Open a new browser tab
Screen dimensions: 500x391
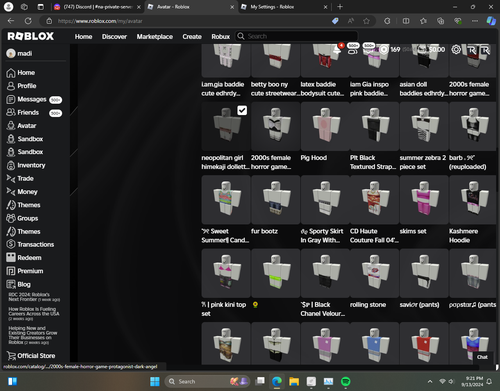[340, 7]
